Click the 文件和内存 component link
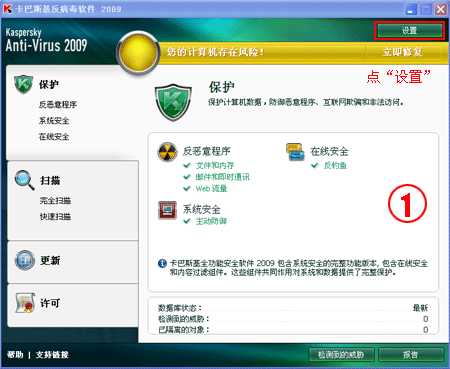 point(215,165)
